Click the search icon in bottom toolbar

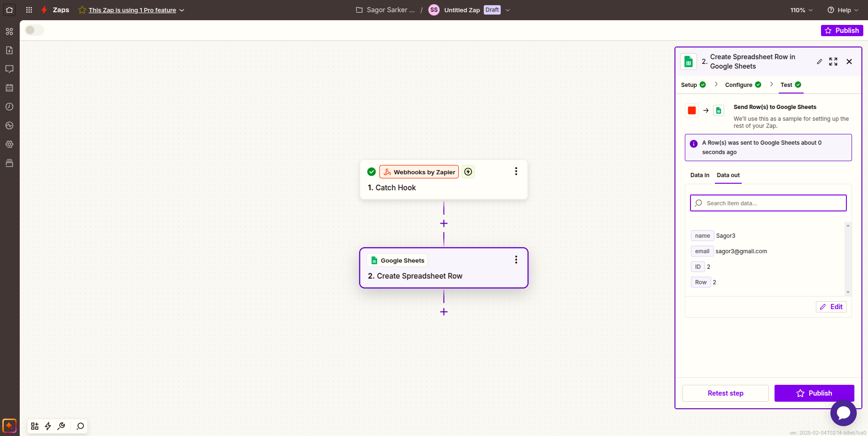click(x=80, y=426)
